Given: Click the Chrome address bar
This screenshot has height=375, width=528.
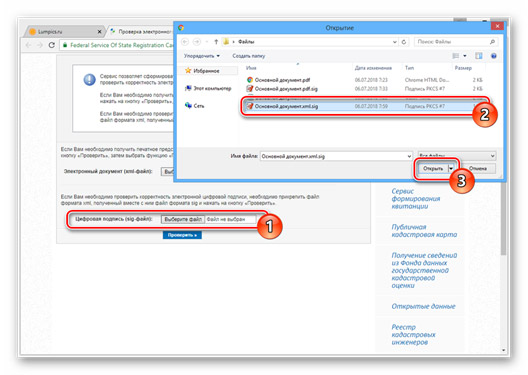Looking at the screenshot, I should coord(118,45).
